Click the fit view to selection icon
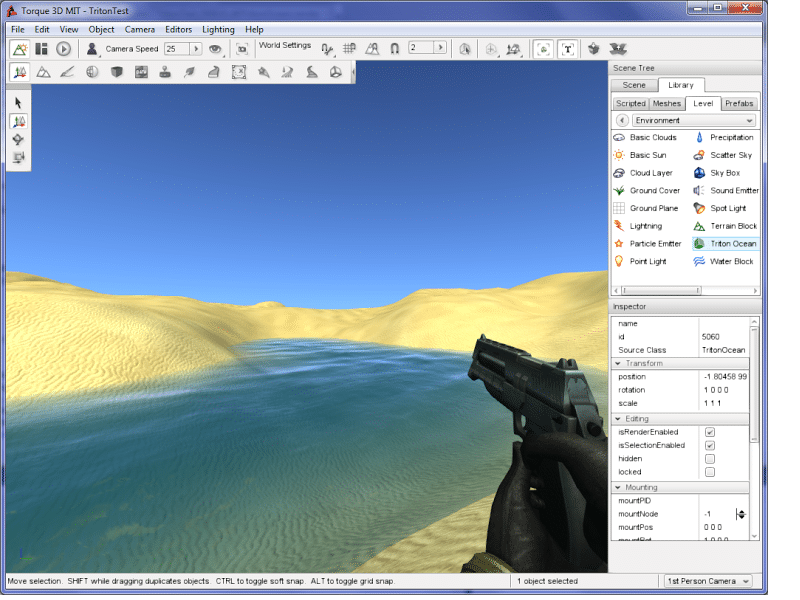Viewport: 800px width, 600px height. pyautogui.click(x=242, y=49)
